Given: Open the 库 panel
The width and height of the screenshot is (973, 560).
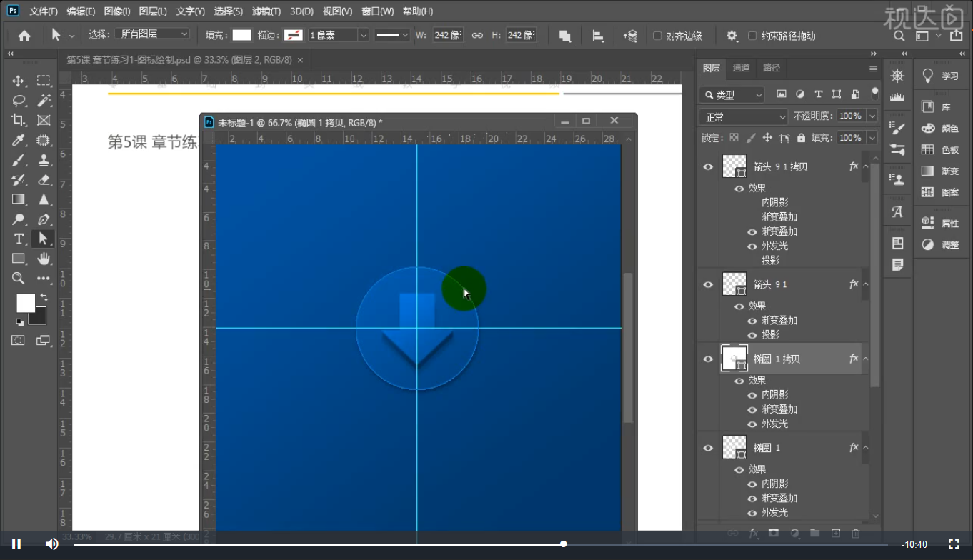Looking at the screenshot, I should click(x=937, y=106).
